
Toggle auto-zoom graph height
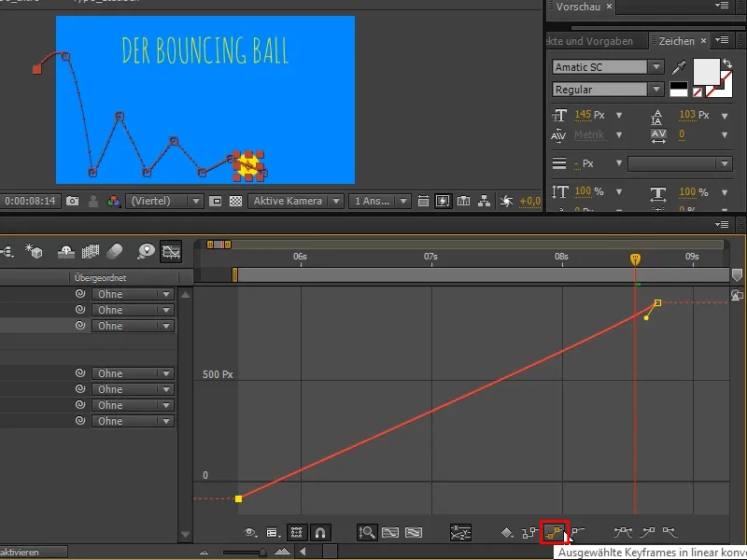(367, 532)
